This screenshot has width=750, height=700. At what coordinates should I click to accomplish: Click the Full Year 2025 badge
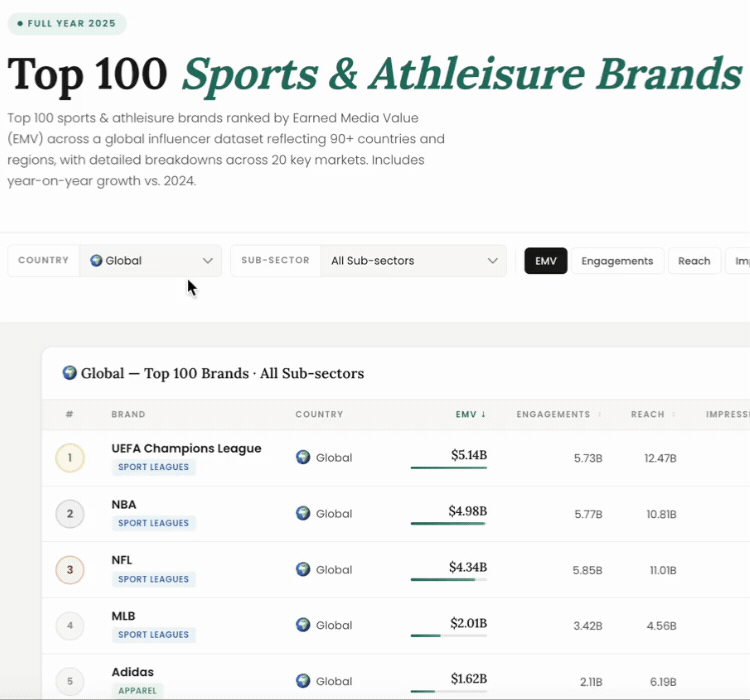(x=67, y=23)
